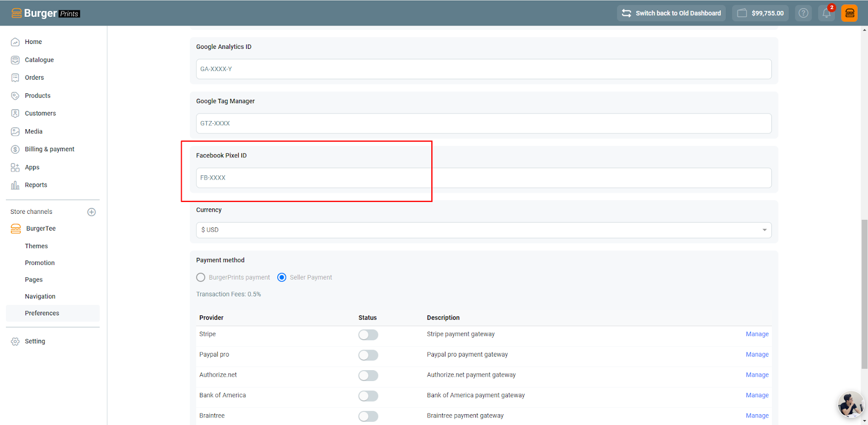Click the page vertical scrollbar thumb
Viewport: 868px width, 425px height.
point(864,294)
